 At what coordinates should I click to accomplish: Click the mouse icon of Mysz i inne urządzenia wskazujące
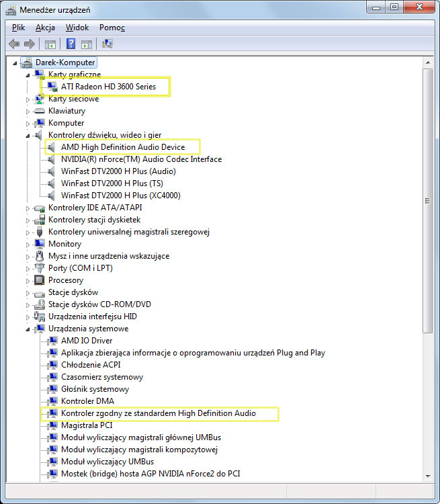point(40,256)
